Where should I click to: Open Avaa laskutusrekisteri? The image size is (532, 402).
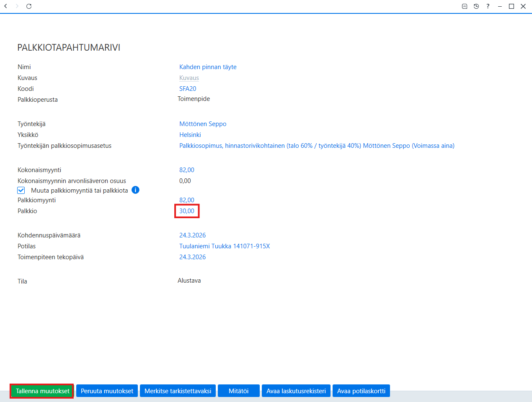pos(296,391)
